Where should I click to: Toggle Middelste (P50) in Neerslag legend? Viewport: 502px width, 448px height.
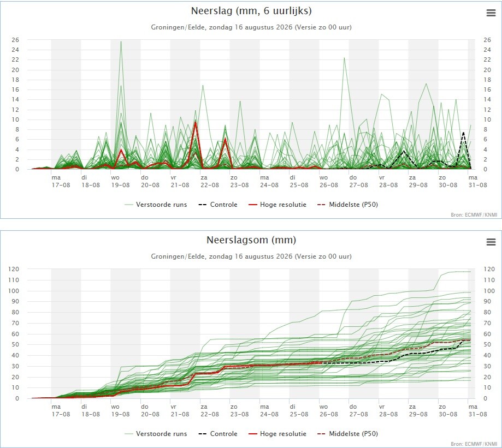(348, 205)
